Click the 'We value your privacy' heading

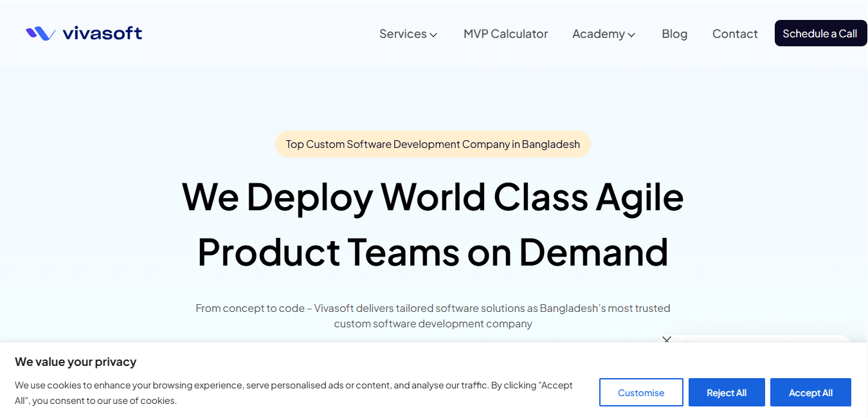pyautogui.click(x=76, y=362)
